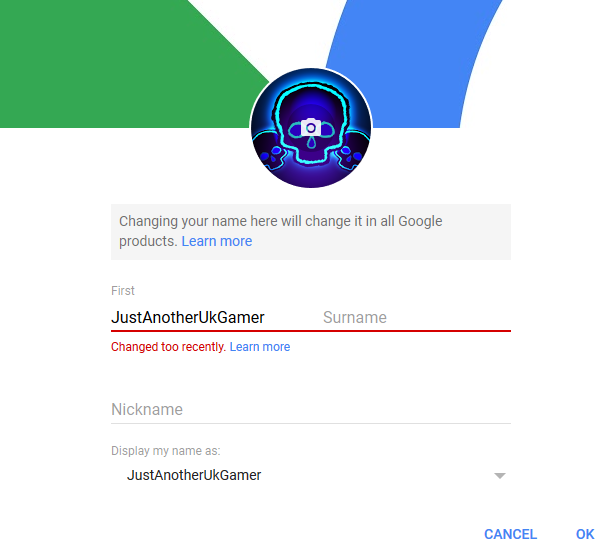Click the green shape in the cover banner
Screen dimensions: 616x554
click(x=118, y=63)
